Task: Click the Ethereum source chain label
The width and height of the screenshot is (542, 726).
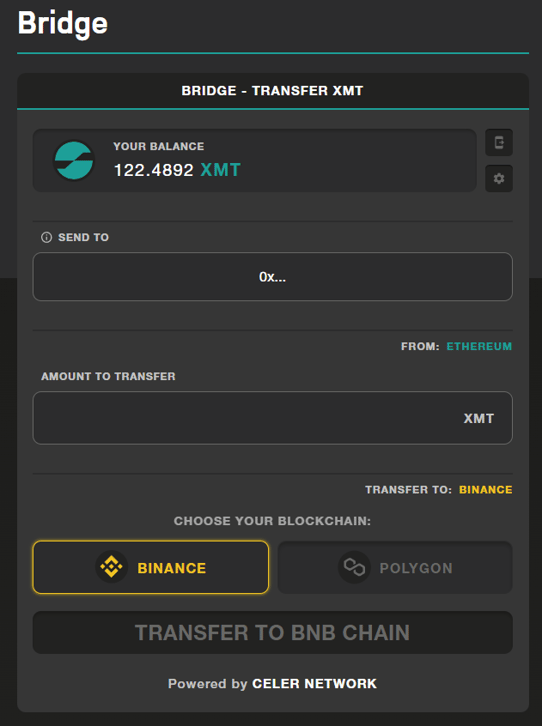Action: tap(479, 346)
